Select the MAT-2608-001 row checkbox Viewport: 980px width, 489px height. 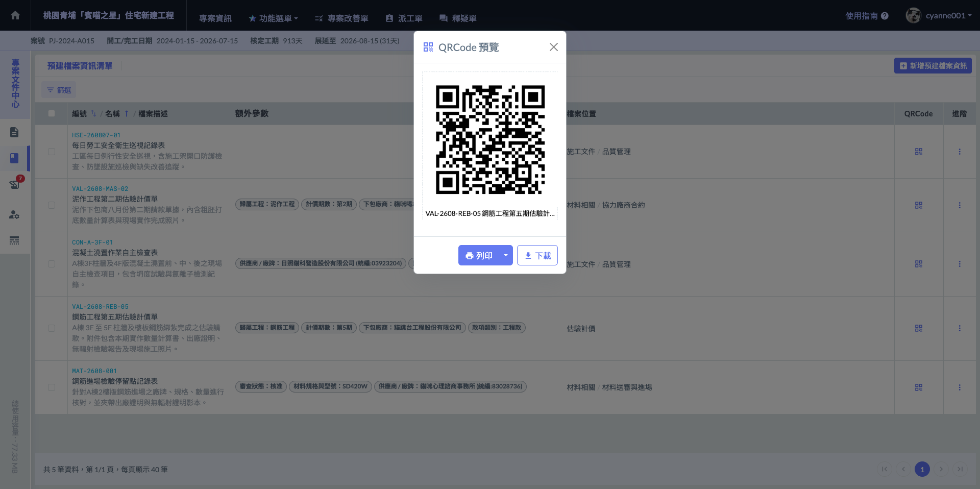[52, 387]
